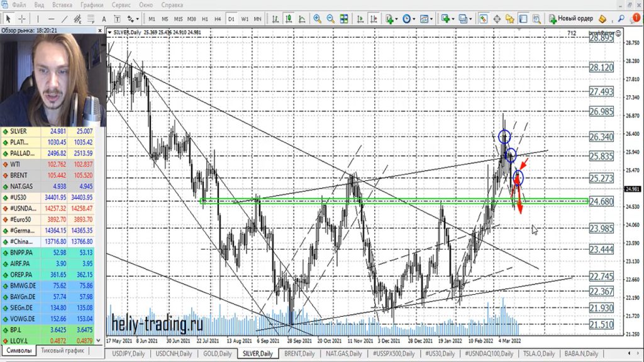This screenshot has height=362, width=644.
Task: Switch to the GOLD,Daily chart tab
Action: click(x=217, y=354)
